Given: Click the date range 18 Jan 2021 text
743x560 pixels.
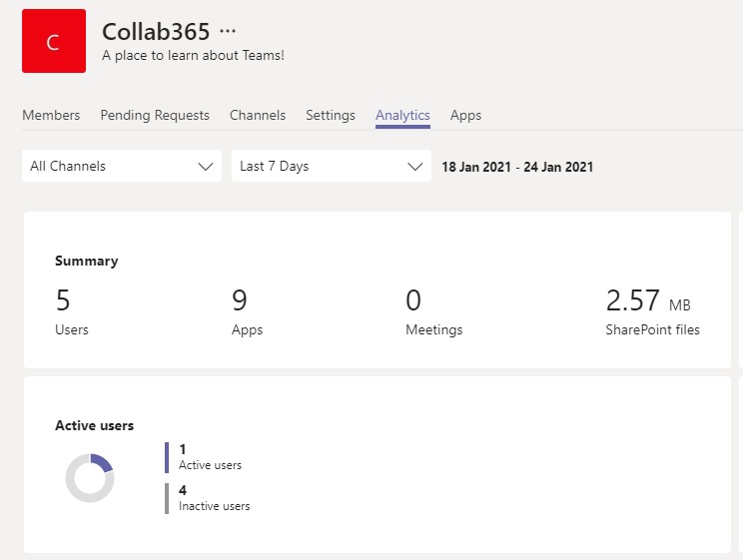Looking at the screenshot, I should (476, 167).
